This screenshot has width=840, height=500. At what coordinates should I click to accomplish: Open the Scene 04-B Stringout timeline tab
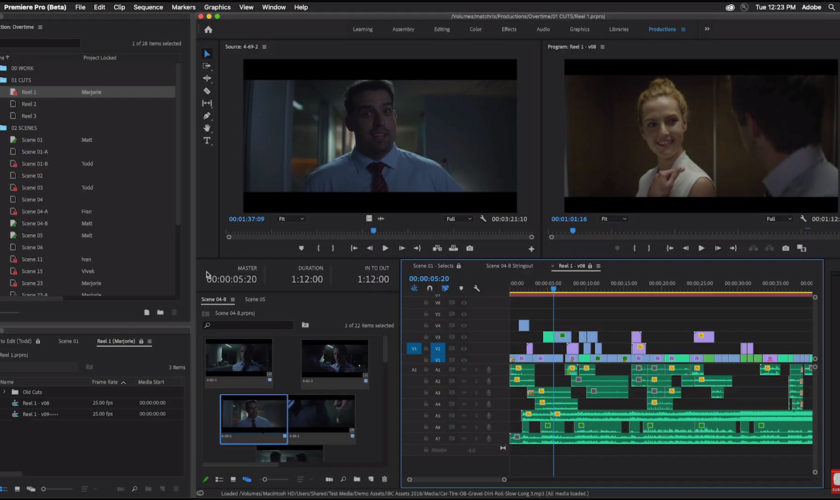[x=509, y=266]
